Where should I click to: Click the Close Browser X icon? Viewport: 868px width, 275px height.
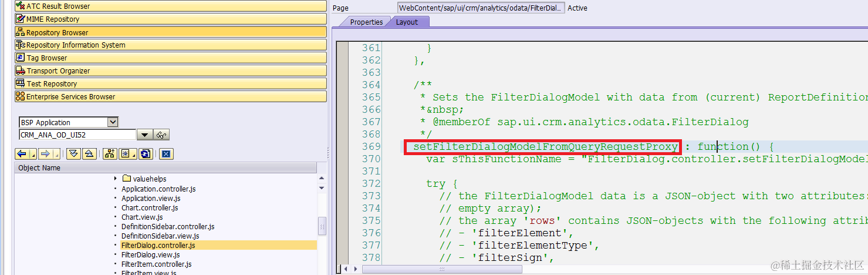[166, 154]
